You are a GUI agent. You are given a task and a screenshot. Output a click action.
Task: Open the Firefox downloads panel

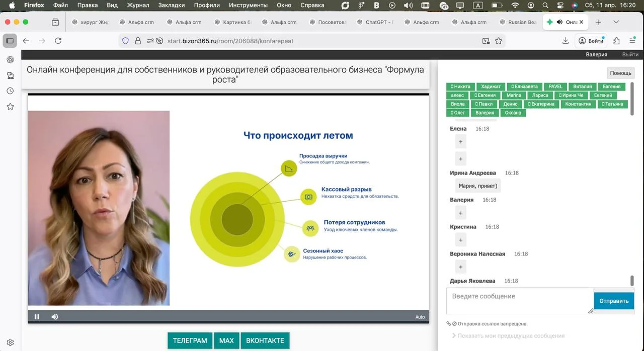pos(566,41)
